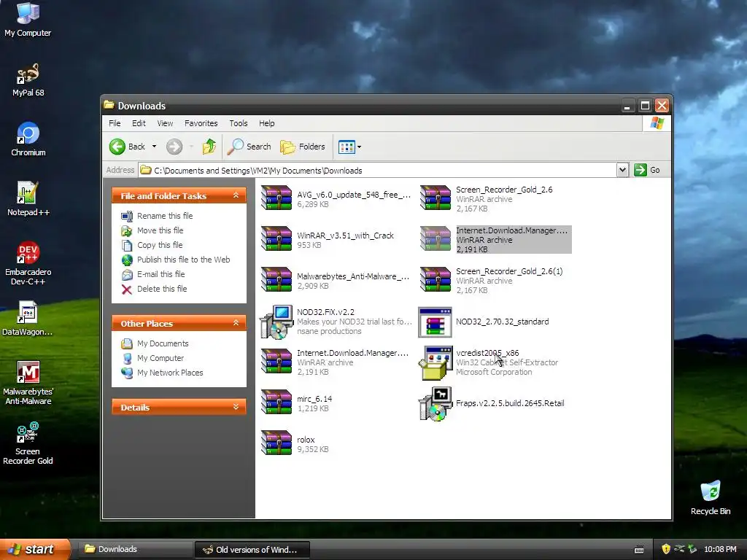Screen dimensions: 747x560
Task: Click Publish this file to the Web
Action: click(x=183, y=260)
